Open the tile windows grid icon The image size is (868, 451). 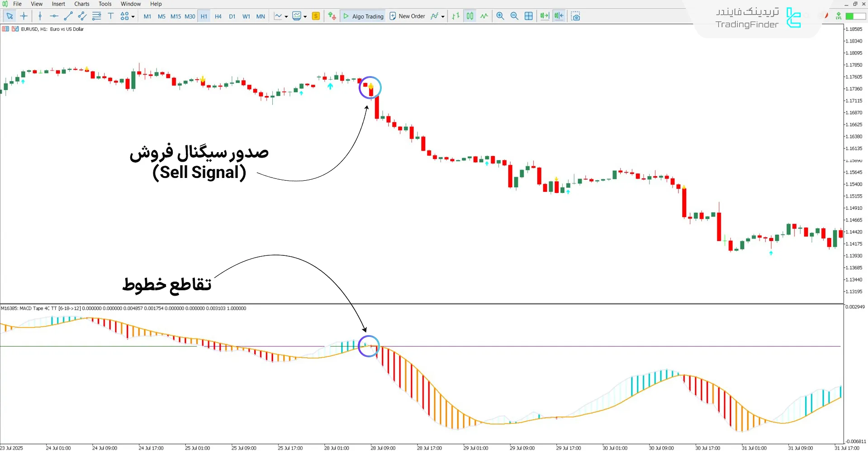click(528, 16)
